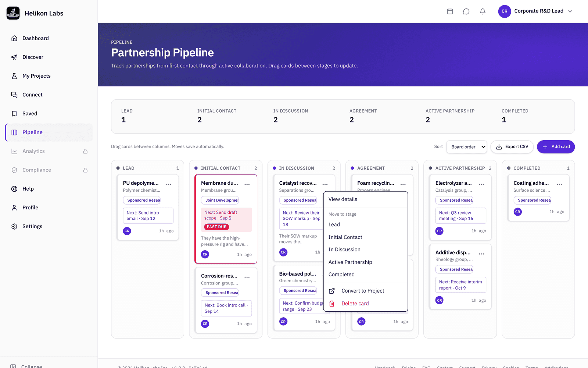Click the Membrane du... card title
588x368 pixels.
(219, 183)
